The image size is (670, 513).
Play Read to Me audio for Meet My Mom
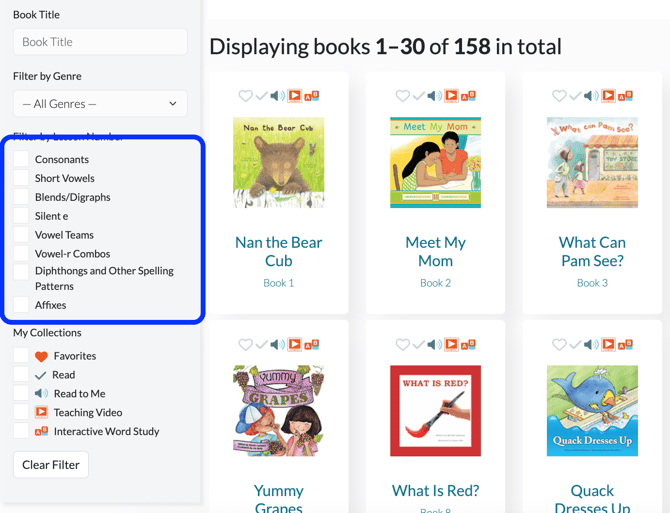coord(434,96)
